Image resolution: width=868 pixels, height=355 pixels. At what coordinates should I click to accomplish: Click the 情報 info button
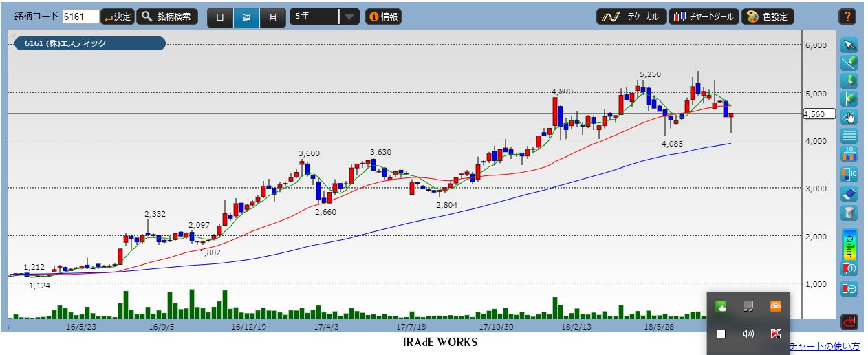pos(383,17)
